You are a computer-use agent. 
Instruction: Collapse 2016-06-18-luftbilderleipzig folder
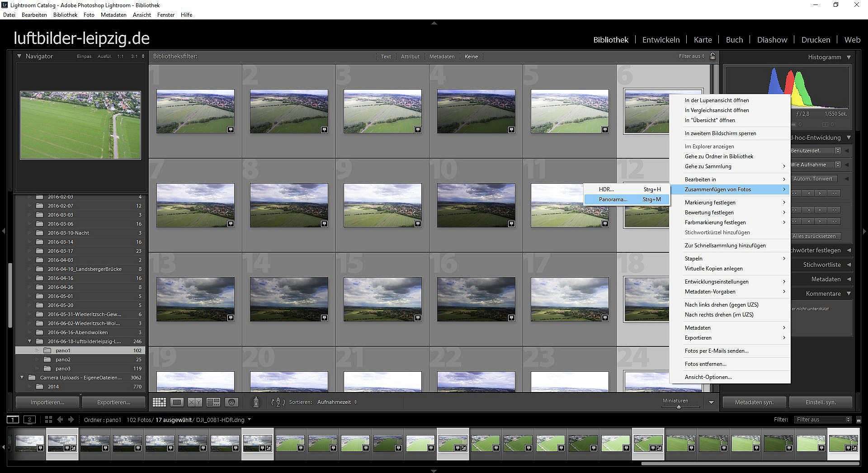click(30, 341)
